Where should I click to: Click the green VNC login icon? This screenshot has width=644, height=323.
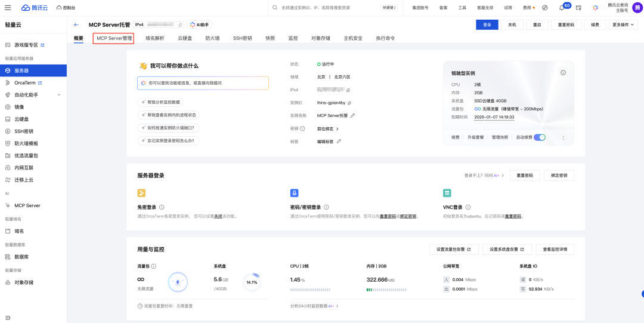tap(447, 193)
